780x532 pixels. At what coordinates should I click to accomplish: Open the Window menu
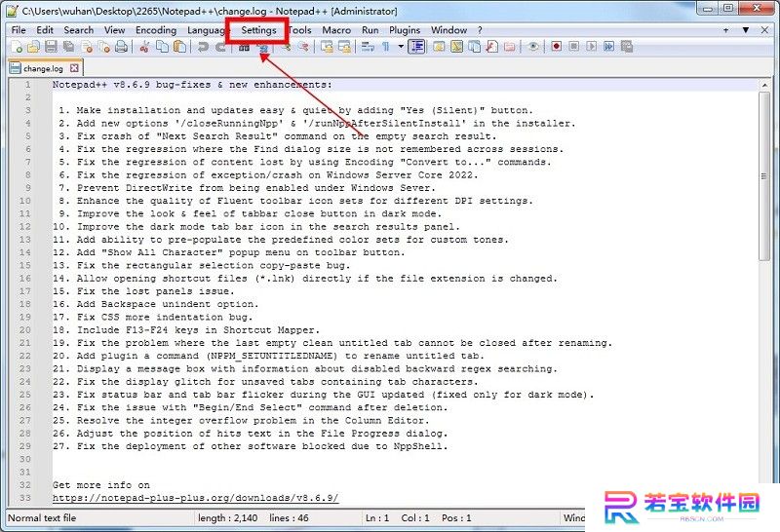click(x=448, y=30)
